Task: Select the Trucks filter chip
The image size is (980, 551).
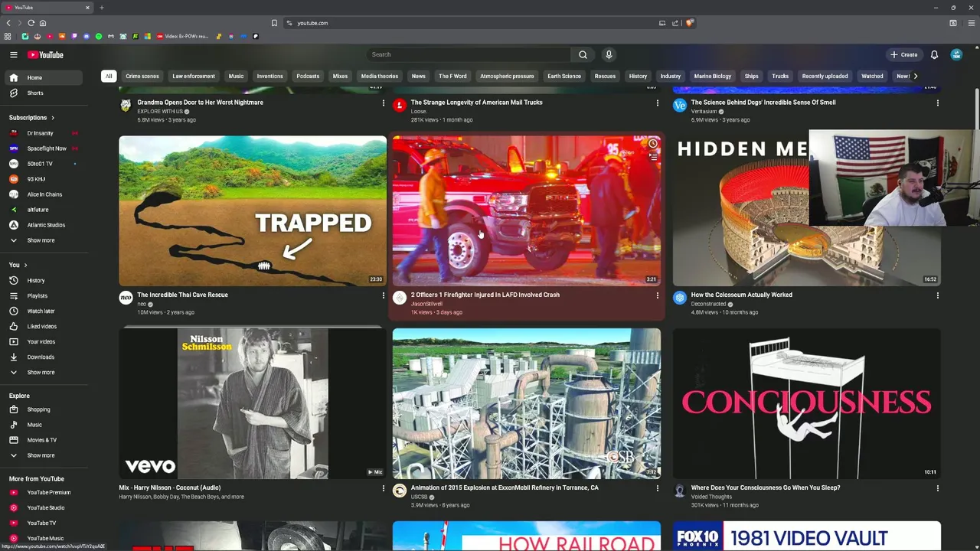Action: coord(780,76)
